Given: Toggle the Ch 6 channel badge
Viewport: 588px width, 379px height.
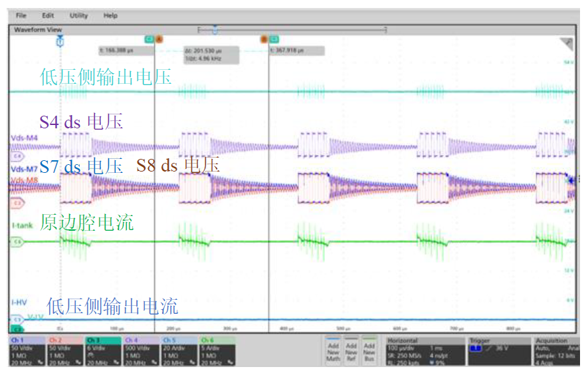Looking at the screenshot, I should (x=217, y=351).
